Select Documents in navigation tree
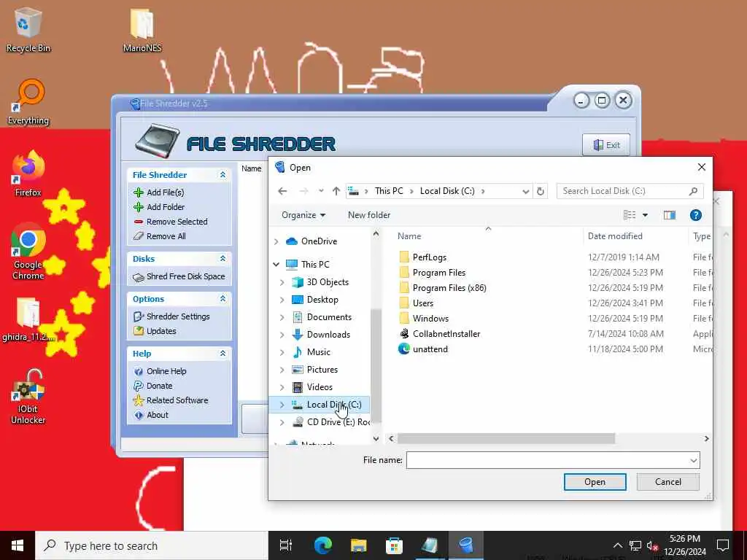The width and height of the screenshot is (747, 560). pyautogui.click(x=329, y=317)
